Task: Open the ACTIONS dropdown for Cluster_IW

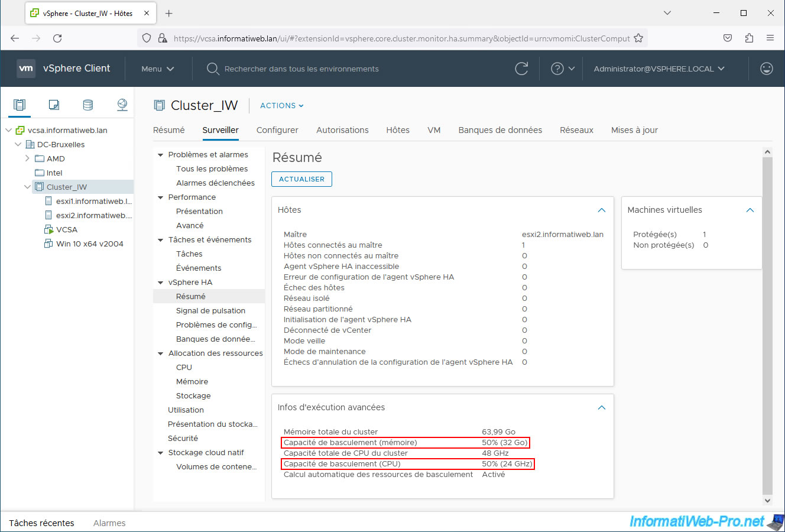Action: 282,106
